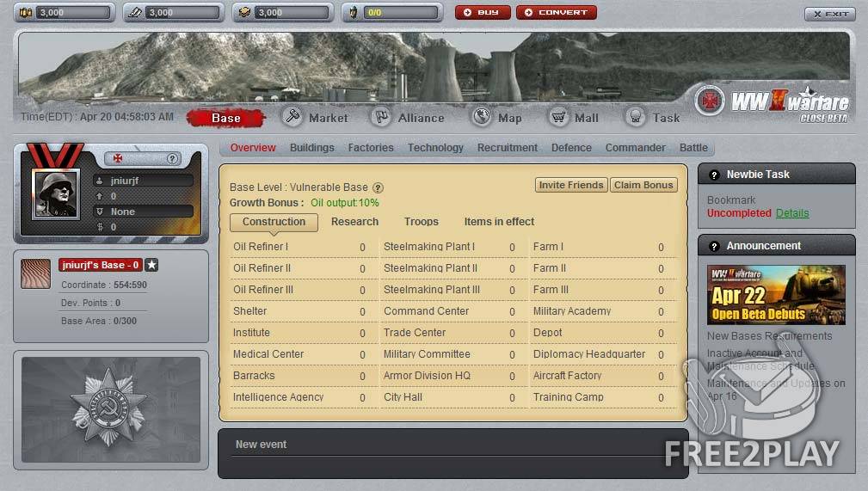868x491 pixels.
Task: Click the red Buy button
Action: point(483,13)
